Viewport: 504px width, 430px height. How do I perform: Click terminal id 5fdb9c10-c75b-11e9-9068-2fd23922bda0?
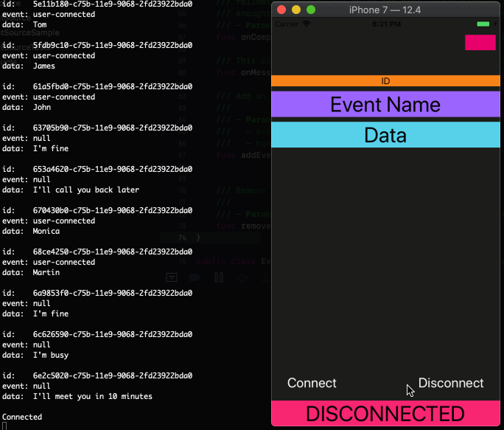[113, 46]
